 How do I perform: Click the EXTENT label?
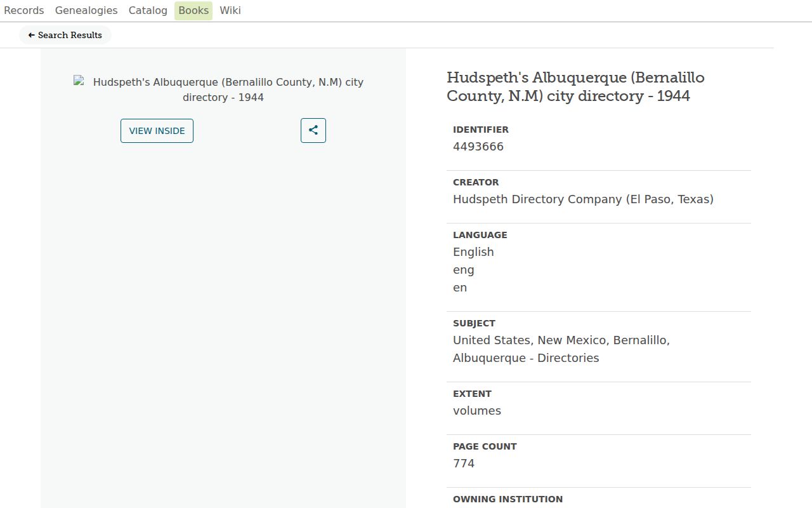click(472, 394)
